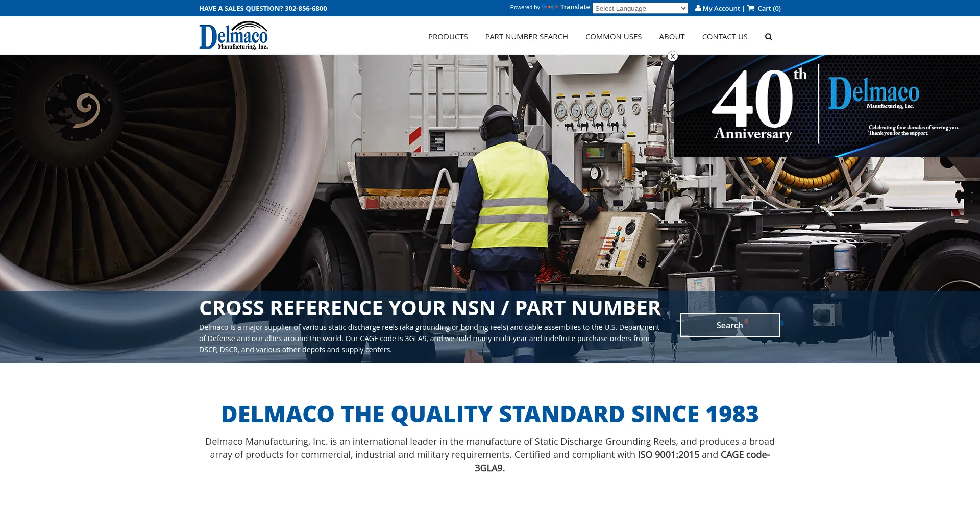Viewport: 980px width, 507px height.
Task: Open the search magnifier icon in navigation
Action: tap(768, 37)
